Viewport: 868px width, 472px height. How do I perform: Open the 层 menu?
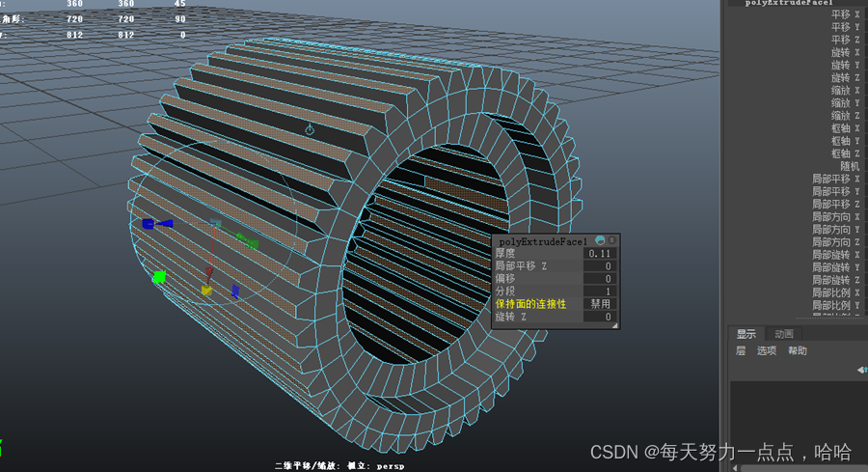click(x=741, y=350)
